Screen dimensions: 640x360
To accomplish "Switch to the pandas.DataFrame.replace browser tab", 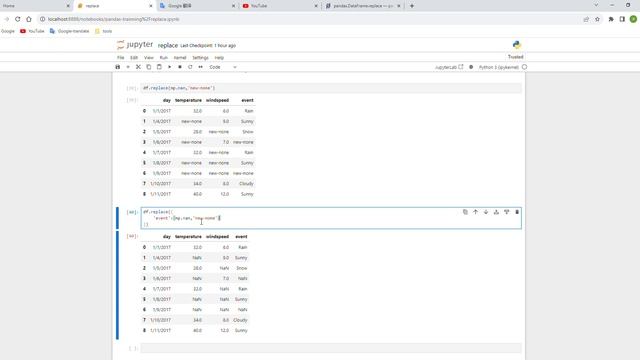I will (362, 6).
